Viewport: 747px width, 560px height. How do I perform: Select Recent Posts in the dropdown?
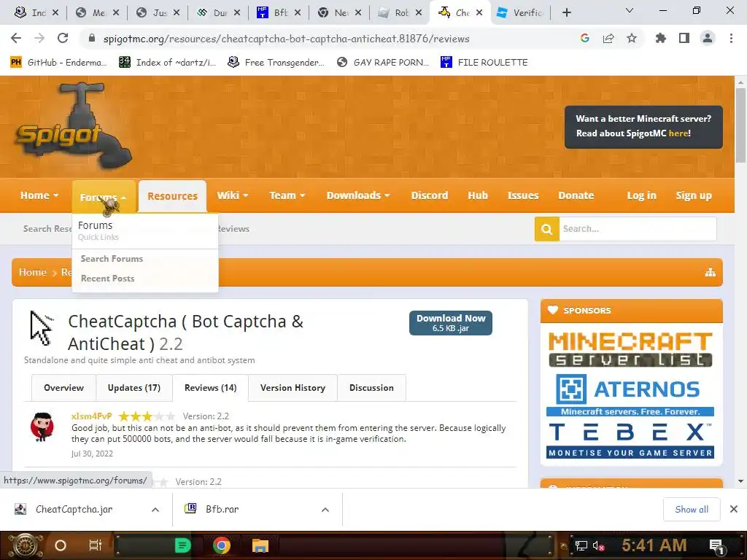pyautogui.click(x=107, y=279)
